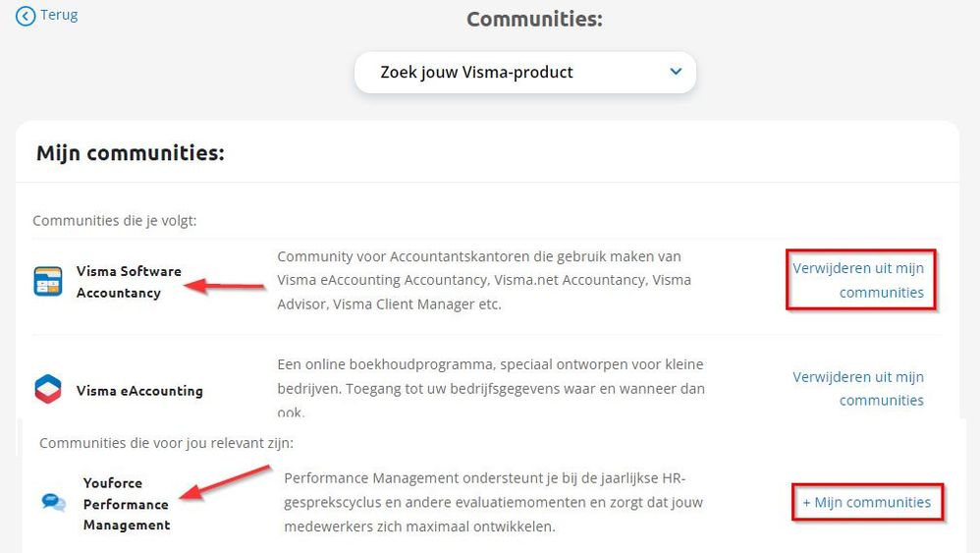Click the 'Communities die je volgt:' label
980x553 pixels.
click(115, 220)
